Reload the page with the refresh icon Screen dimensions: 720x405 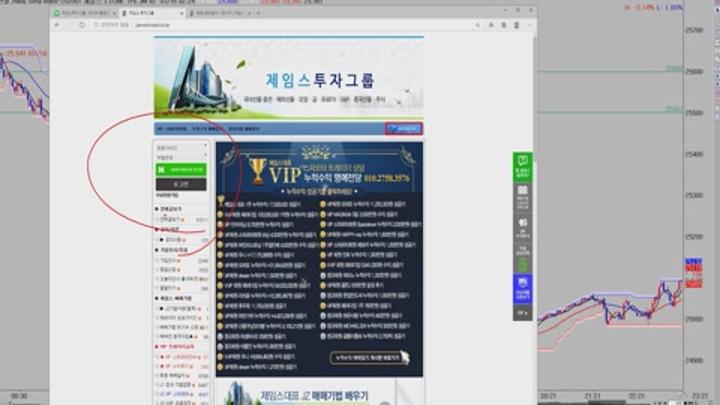pos(82,25)
